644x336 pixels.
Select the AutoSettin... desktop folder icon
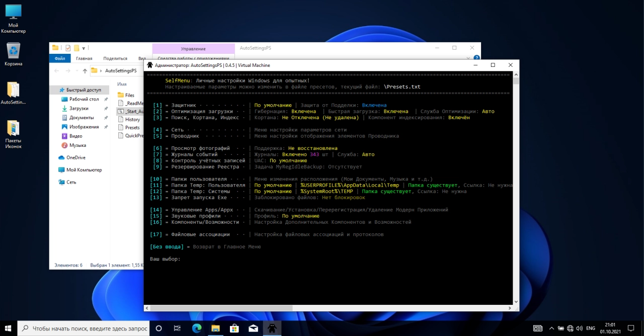(x=13, y=93)
